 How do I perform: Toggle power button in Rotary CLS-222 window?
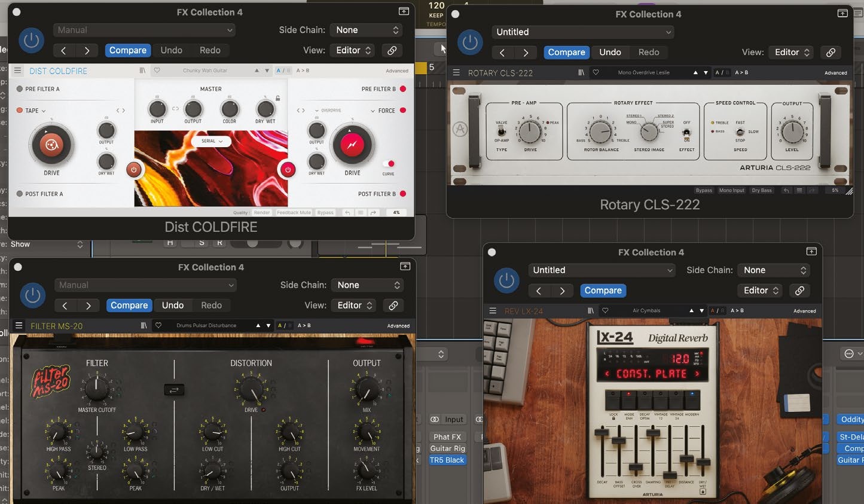470,42
